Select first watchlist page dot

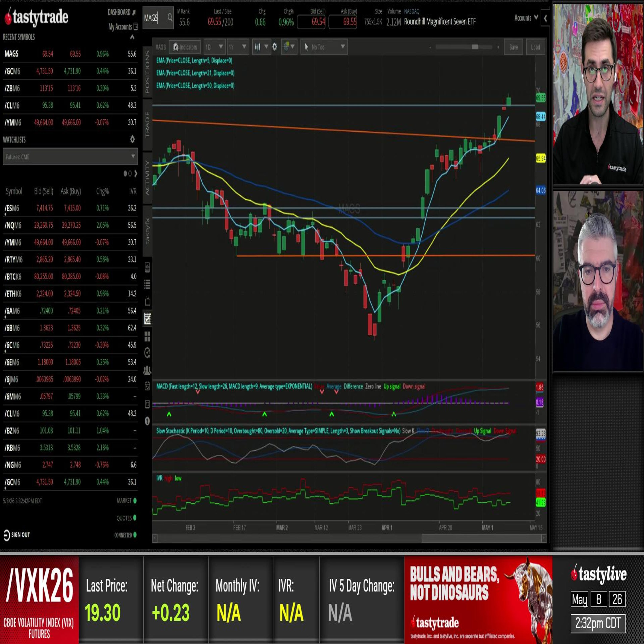[x=125, y=173]
